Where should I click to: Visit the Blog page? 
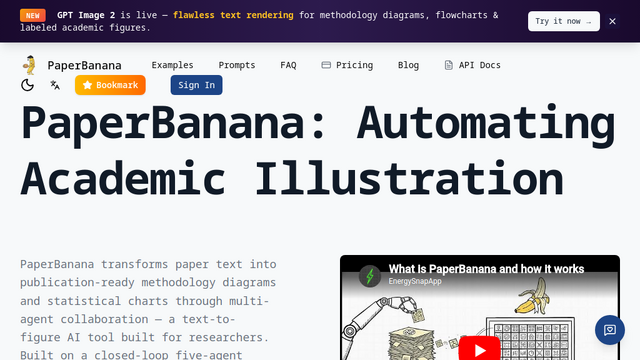408,65
